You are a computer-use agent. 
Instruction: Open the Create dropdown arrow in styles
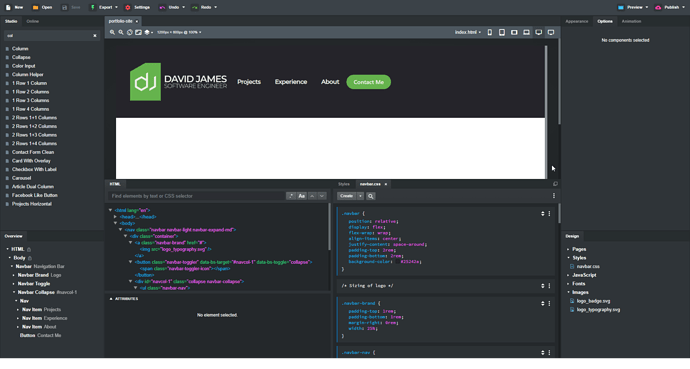click(360, 196)
